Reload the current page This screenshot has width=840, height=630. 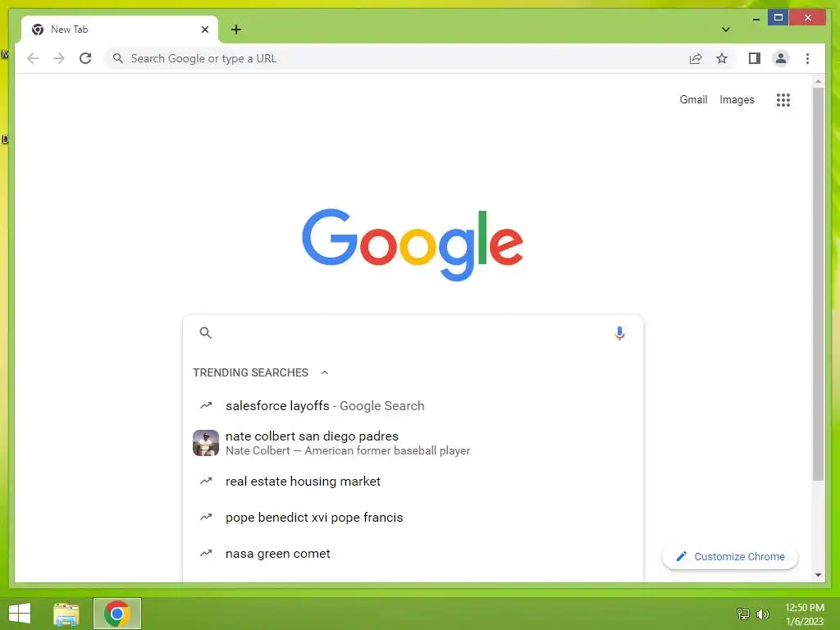(x=85, y=58)
